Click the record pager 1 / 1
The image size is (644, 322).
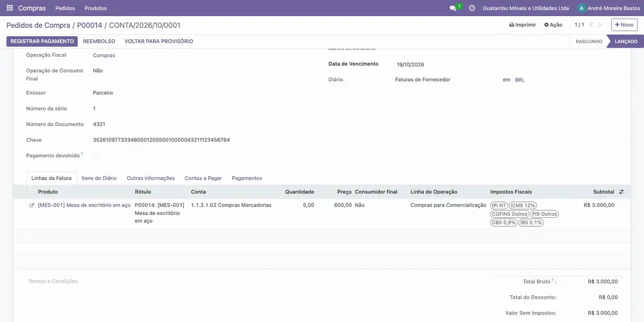[580, 25]
